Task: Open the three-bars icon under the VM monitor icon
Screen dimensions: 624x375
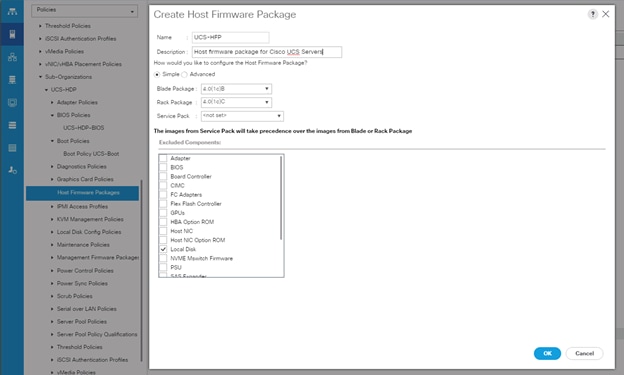Action: (x=12, y=125)
